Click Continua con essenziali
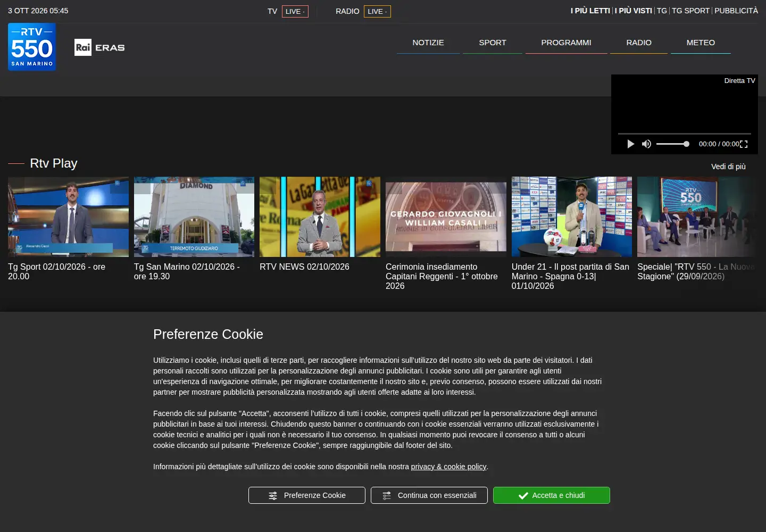Screen dimensions: 766x532 (429, 495)
